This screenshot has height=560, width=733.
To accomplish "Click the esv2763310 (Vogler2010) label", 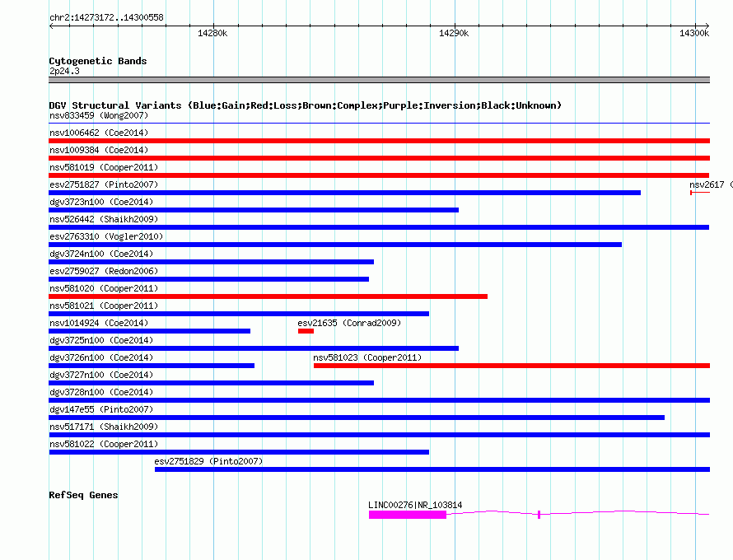I will 106,236.
